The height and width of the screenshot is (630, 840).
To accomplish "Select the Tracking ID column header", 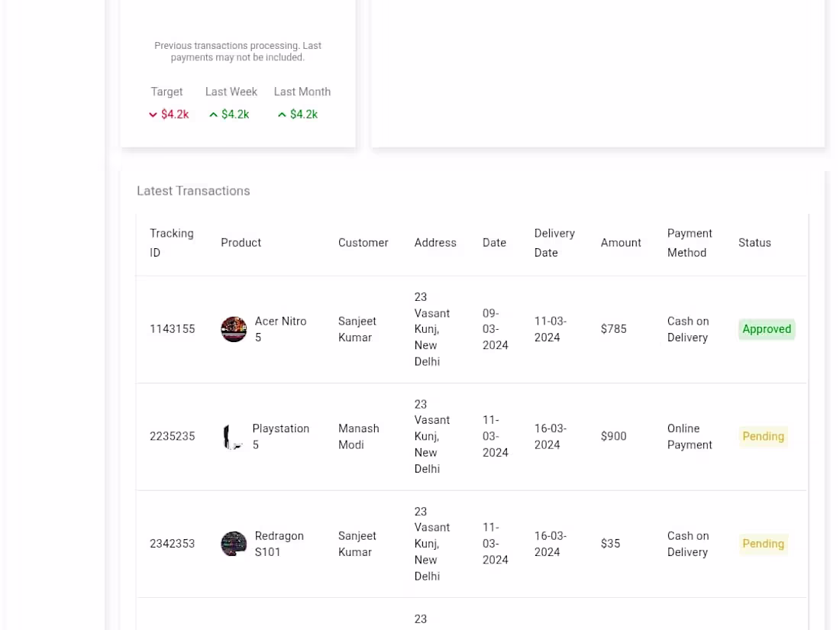I will 171,243.
